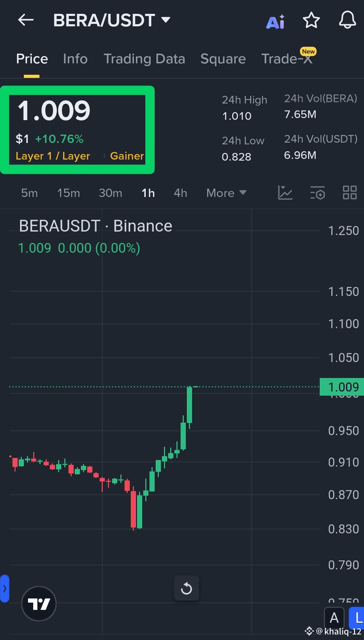Screen dimensions: 364x640
Task: Select the 4h chart interval
Action: pyautogui.click(x=180, y=193)
